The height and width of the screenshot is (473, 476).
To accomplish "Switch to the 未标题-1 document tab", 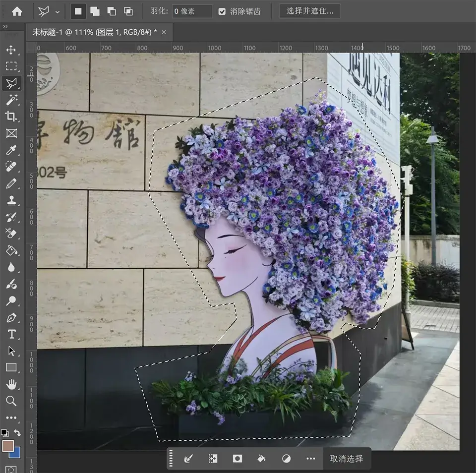I will [94, 32].
